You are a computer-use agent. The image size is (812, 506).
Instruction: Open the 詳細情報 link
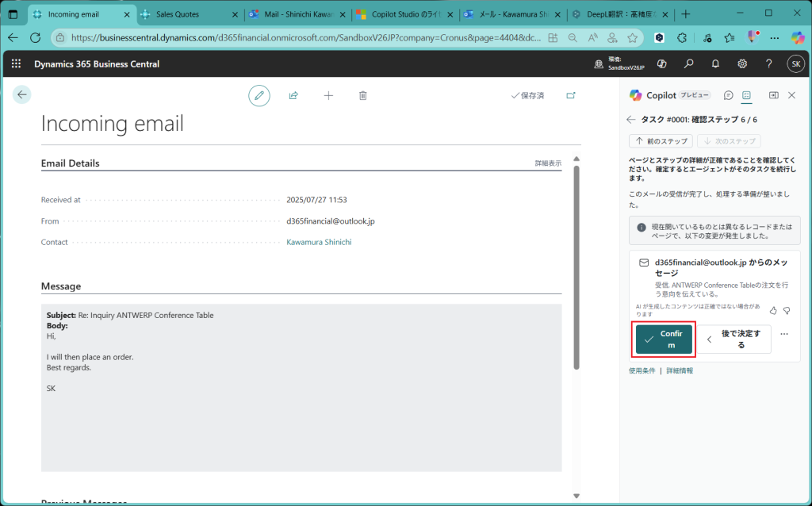point(680,371)
